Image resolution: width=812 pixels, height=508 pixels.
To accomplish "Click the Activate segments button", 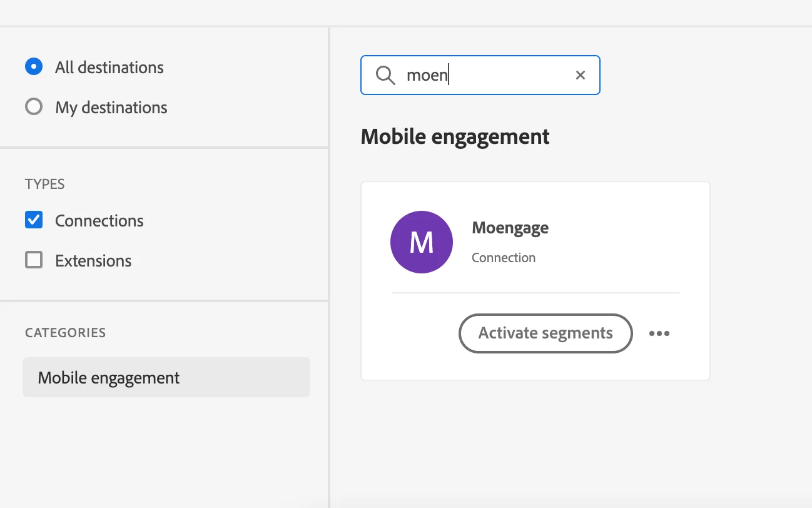I will point(546,333).
